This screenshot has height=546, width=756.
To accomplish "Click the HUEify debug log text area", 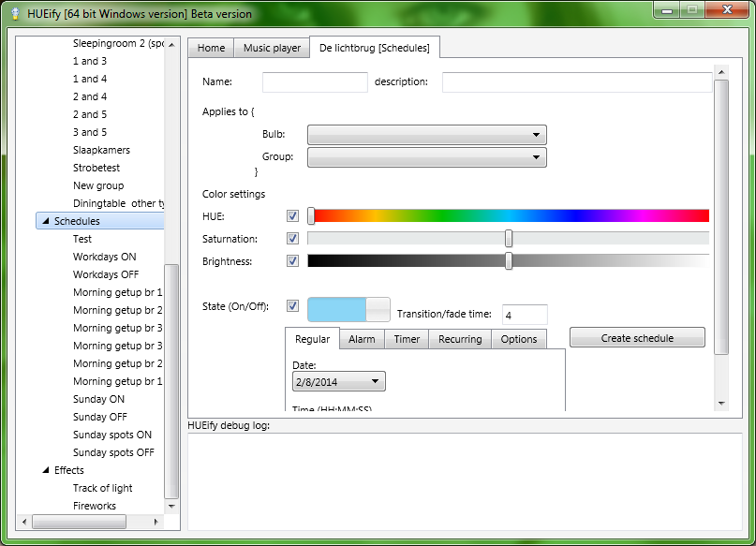I will point(465,481).
